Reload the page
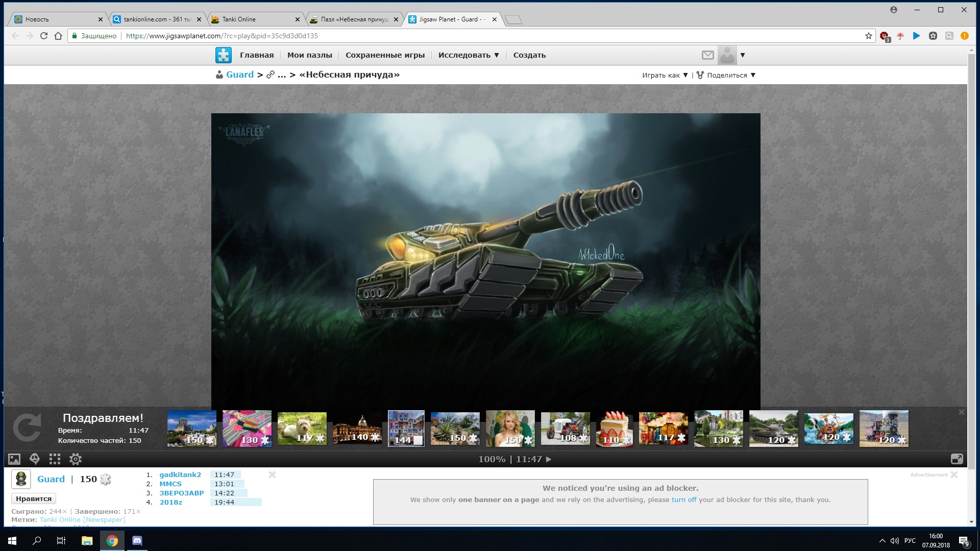 pos(44,36)
